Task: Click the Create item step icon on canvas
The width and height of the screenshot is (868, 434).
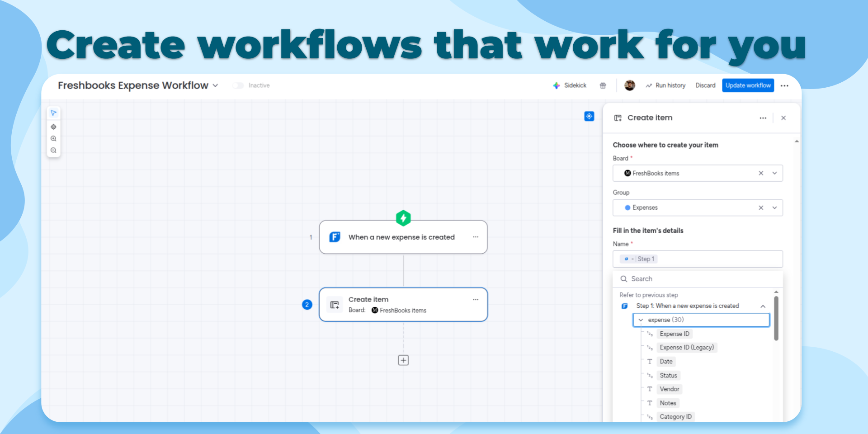Action: (335, 305)
